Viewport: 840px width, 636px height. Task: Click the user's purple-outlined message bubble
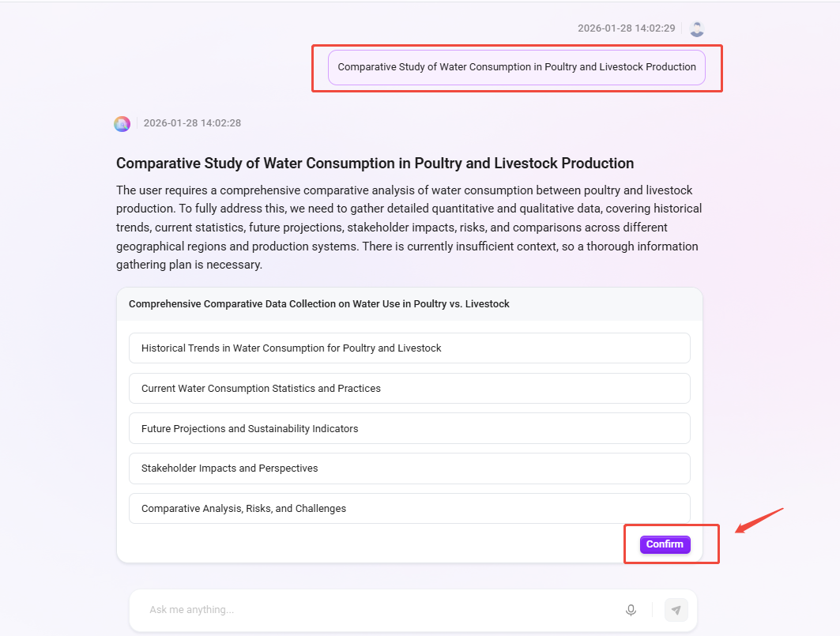click(x=517, y=67)
